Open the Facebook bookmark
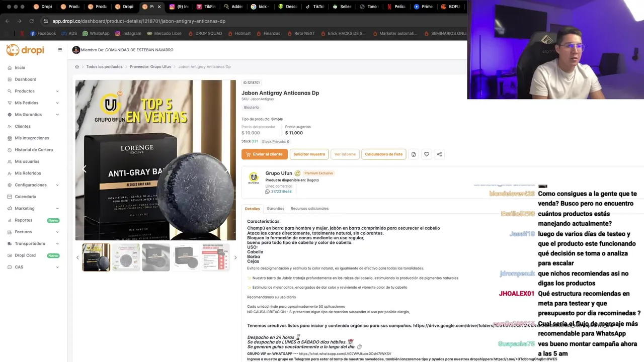This screenshot has width=644, height=362. pos(43,34)
